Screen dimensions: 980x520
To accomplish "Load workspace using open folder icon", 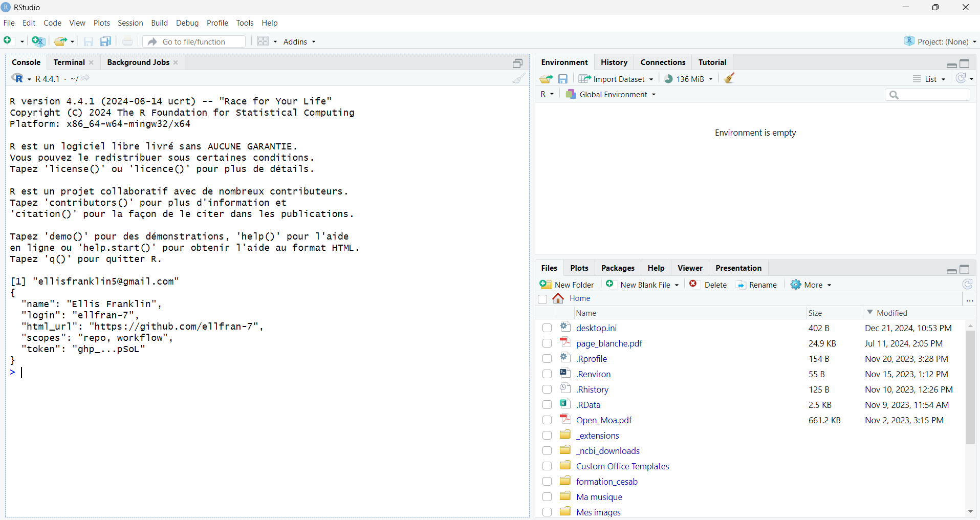I will [546, 79].
